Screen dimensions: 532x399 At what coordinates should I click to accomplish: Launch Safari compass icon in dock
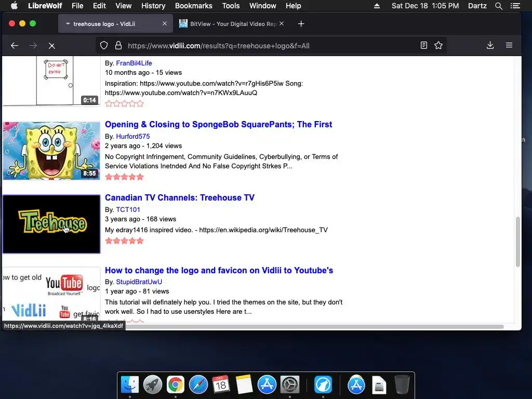click(198, 385)
